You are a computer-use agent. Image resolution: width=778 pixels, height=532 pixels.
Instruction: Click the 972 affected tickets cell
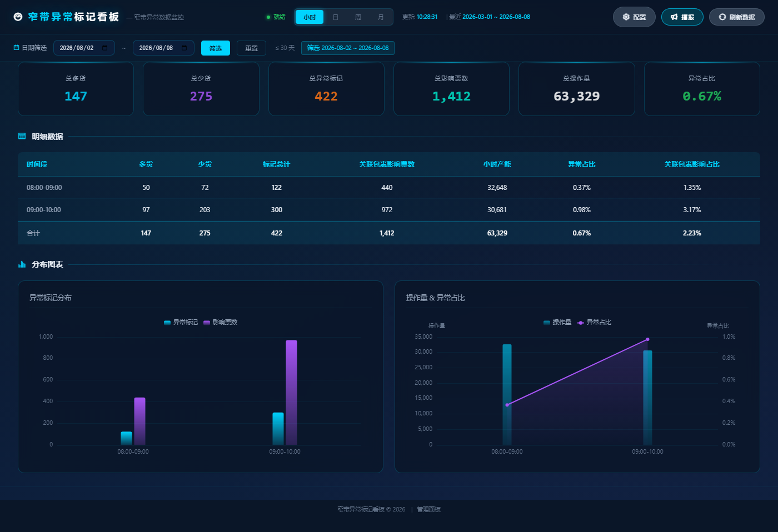click(387, 210)
